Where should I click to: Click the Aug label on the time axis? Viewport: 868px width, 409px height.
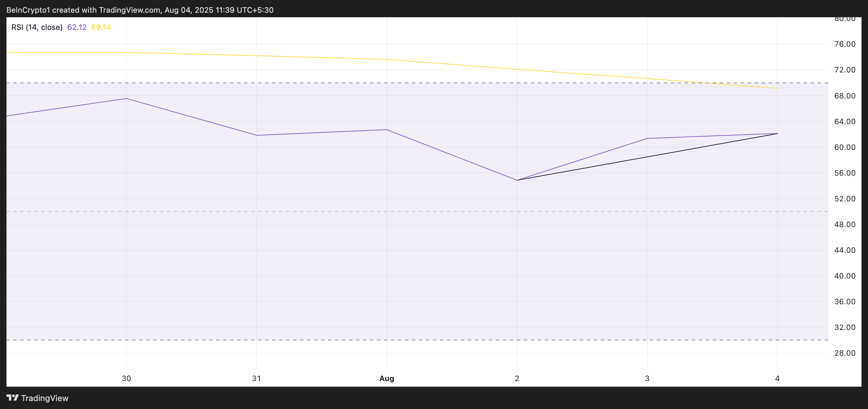pos(386,379)
